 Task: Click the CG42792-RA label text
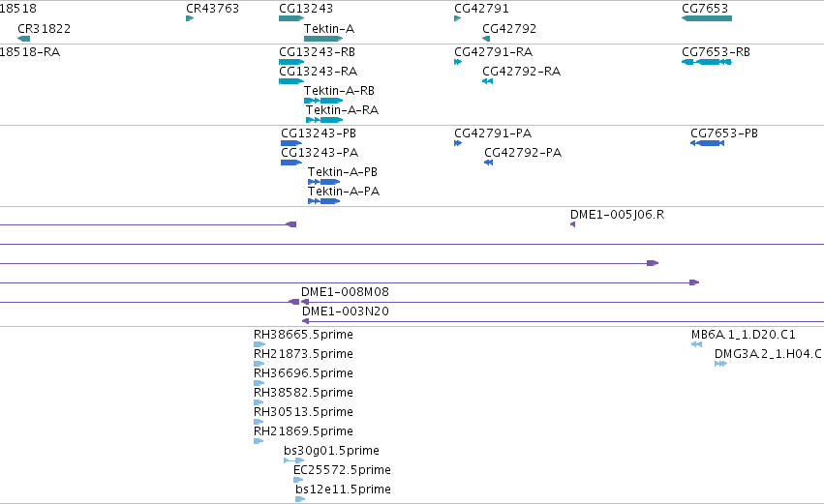521,72
